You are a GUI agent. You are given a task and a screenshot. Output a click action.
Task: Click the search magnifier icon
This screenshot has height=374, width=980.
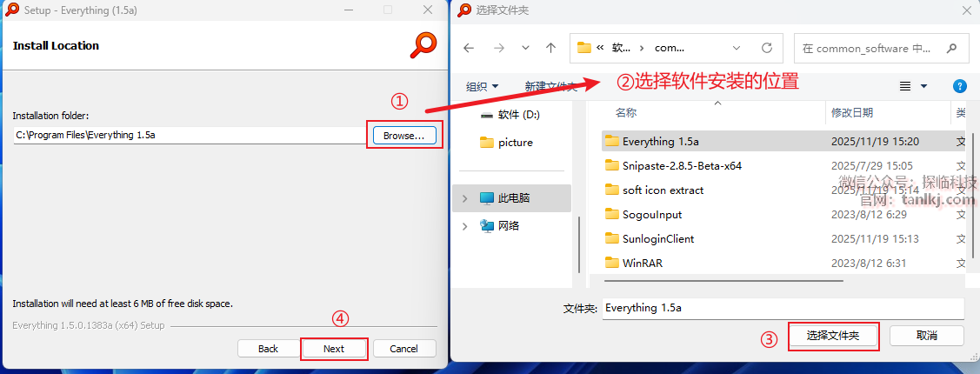pyautogui.click(x=952, y=48)
